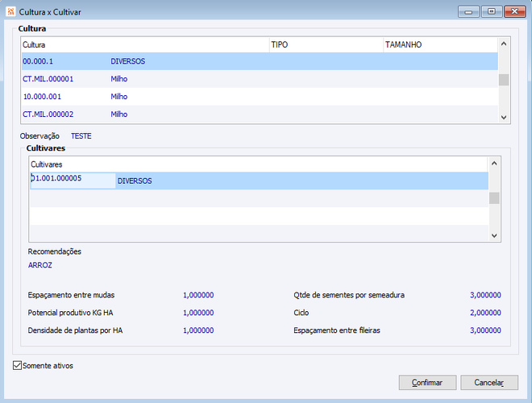
Task: Click the Espaçamento entre fileiras value 3,000000
Action: [485, 330]
